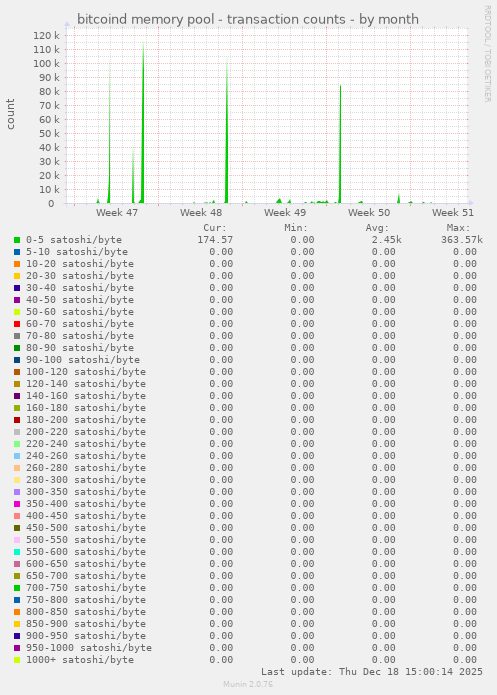497x695 pixels.
Task: Click the '600-650 satoshi/byte' legend label
Action: point(86,563)
